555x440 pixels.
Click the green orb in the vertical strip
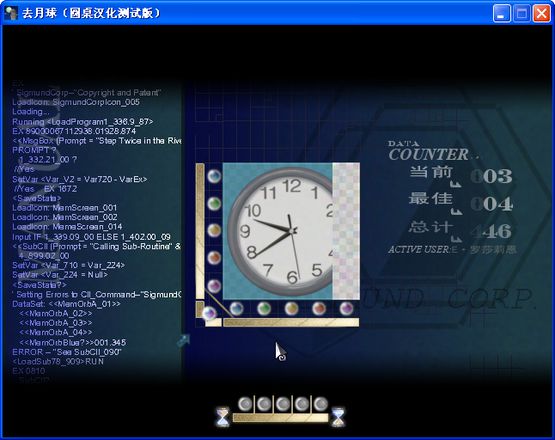coord(214,204)
